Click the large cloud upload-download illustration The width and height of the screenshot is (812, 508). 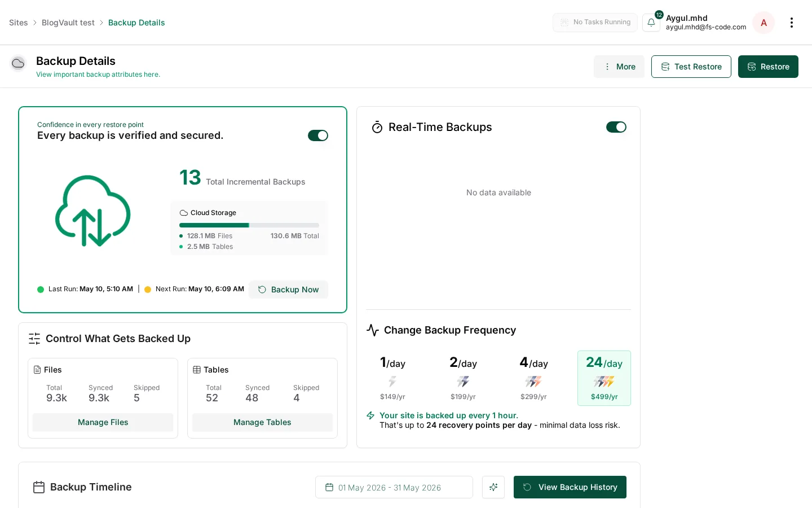point(93,211)
